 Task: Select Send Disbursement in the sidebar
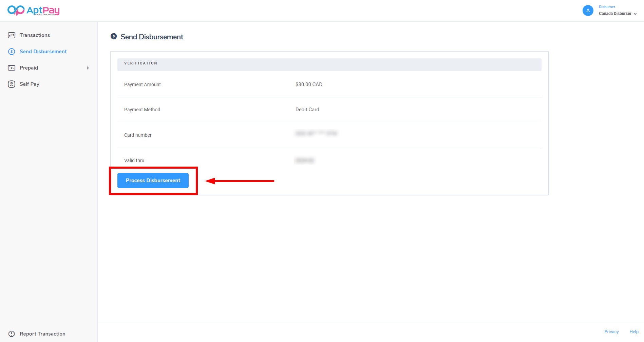(43, 52)
